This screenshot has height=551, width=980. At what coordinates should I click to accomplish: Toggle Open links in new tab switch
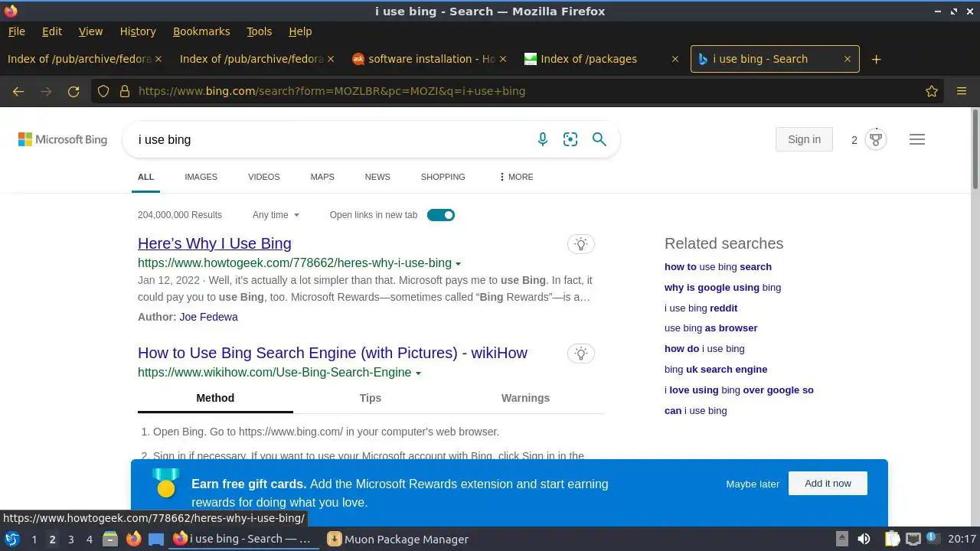pyautogui.click(x=441, y=215)
